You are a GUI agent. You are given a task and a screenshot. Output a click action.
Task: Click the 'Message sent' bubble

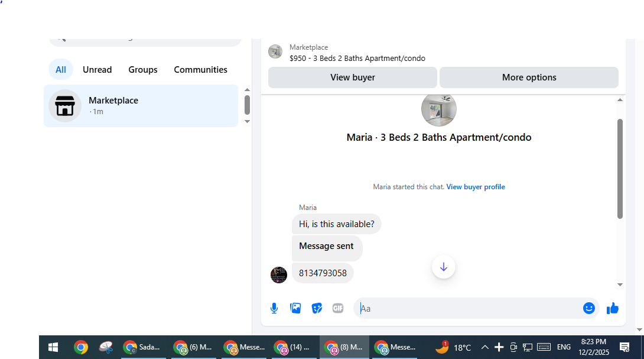(327, 248)
